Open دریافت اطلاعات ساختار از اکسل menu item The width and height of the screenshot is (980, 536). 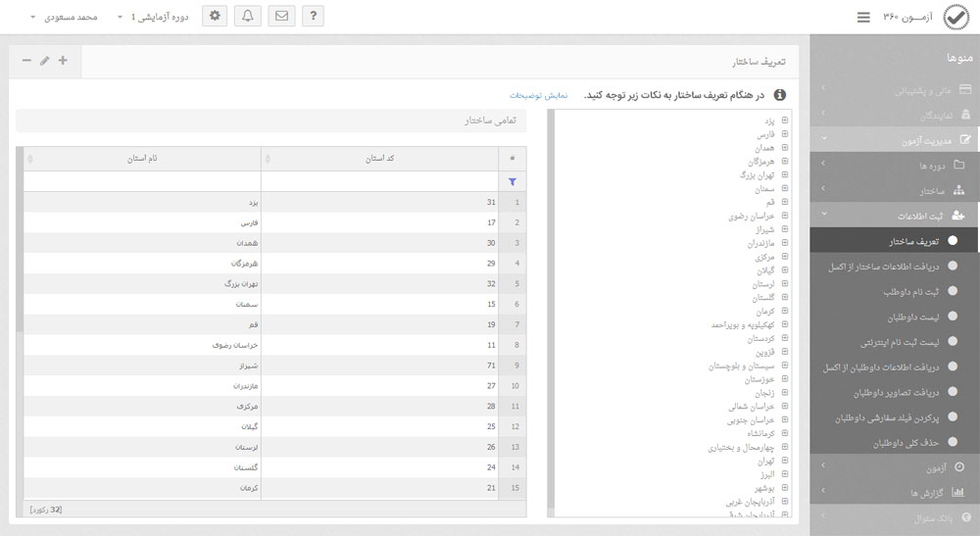point(895,266)
